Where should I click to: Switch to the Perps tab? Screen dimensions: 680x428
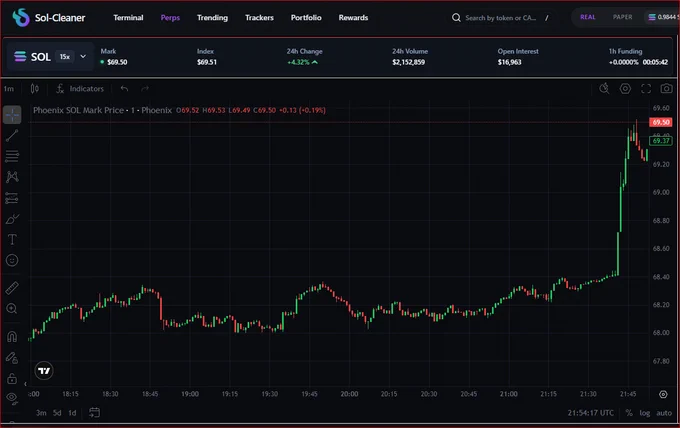(170, 18)
